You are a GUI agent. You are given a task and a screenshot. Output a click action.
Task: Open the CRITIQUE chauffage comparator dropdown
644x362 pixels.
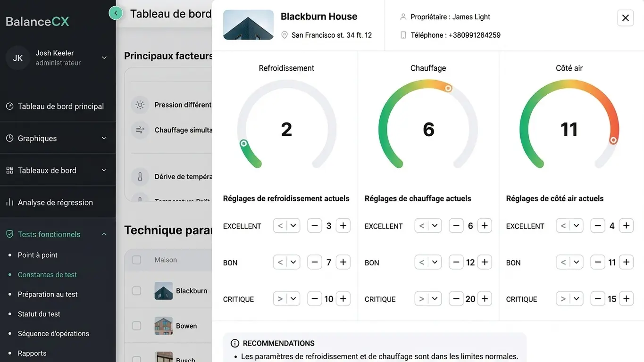428,298
